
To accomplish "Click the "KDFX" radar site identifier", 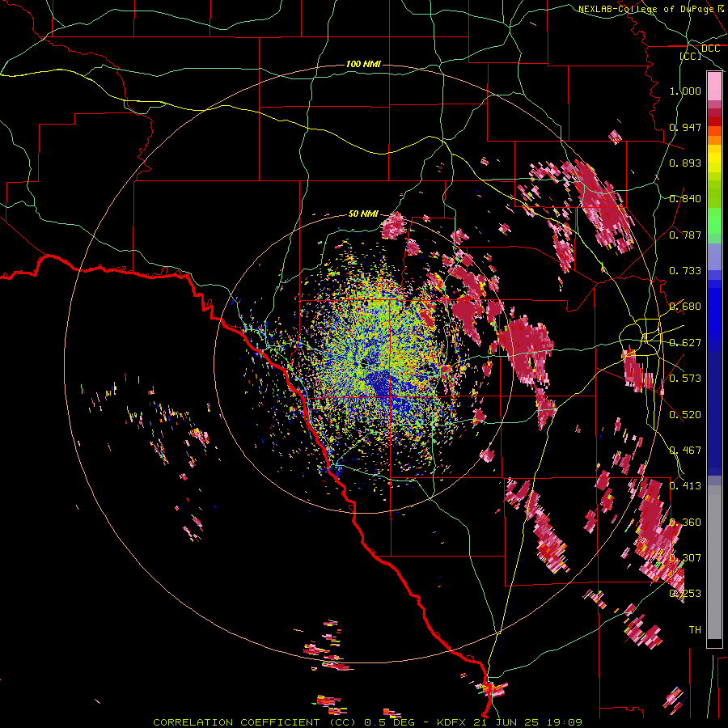I will [x=453, y=722].
